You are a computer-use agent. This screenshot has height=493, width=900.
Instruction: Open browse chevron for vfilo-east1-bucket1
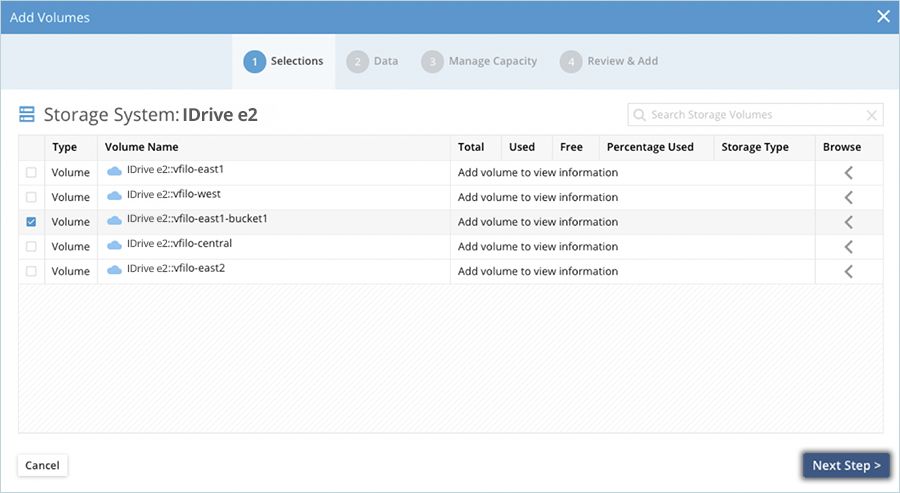[x=848, y=222]
